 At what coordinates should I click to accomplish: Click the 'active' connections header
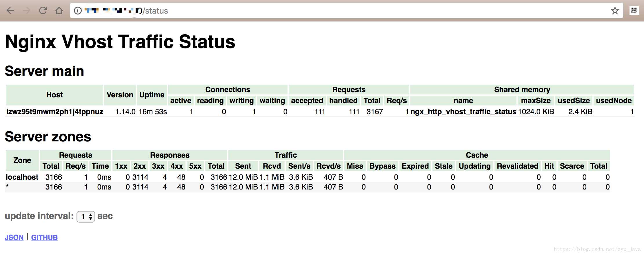[181, 101]
